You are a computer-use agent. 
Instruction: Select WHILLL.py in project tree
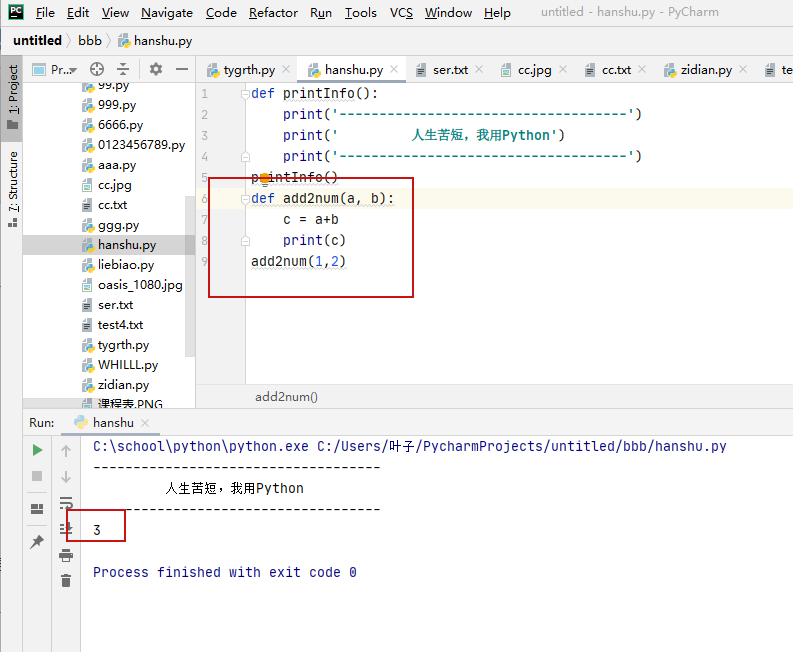[x=120, y=365]
